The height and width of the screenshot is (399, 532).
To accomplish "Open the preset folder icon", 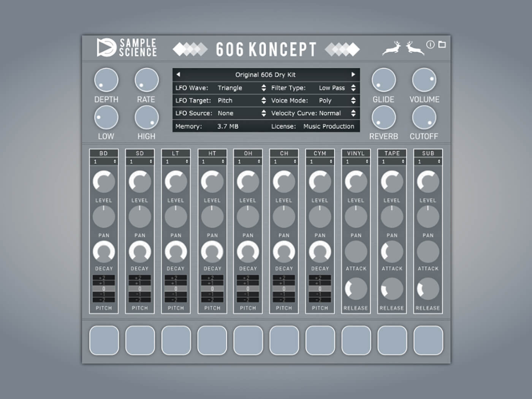I will click(442, 45).
